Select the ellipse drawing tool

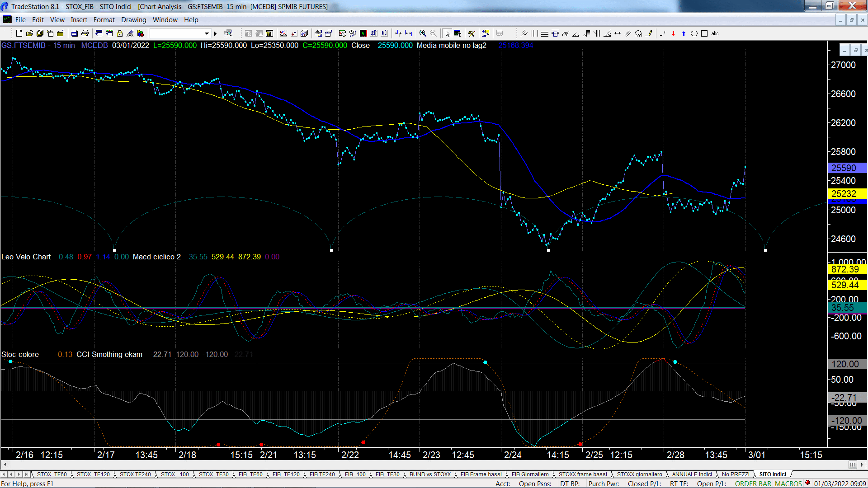click(694, 33)
